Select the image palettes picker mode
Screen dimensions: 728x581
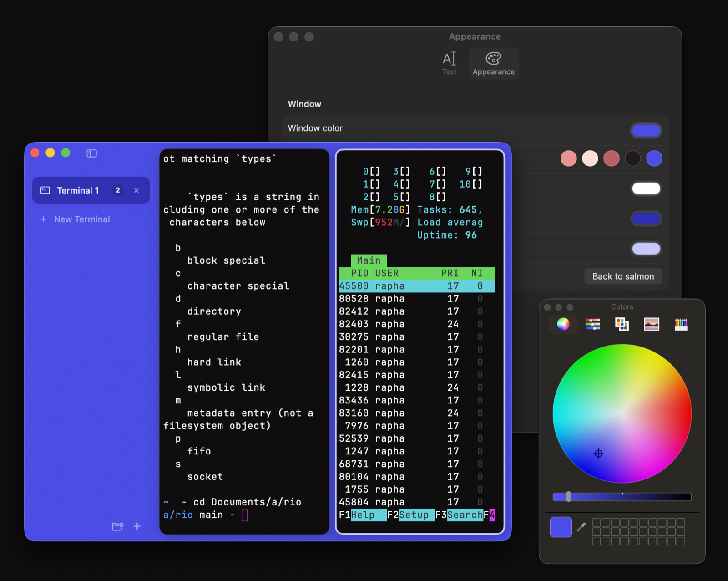click(x=652, y=324)
